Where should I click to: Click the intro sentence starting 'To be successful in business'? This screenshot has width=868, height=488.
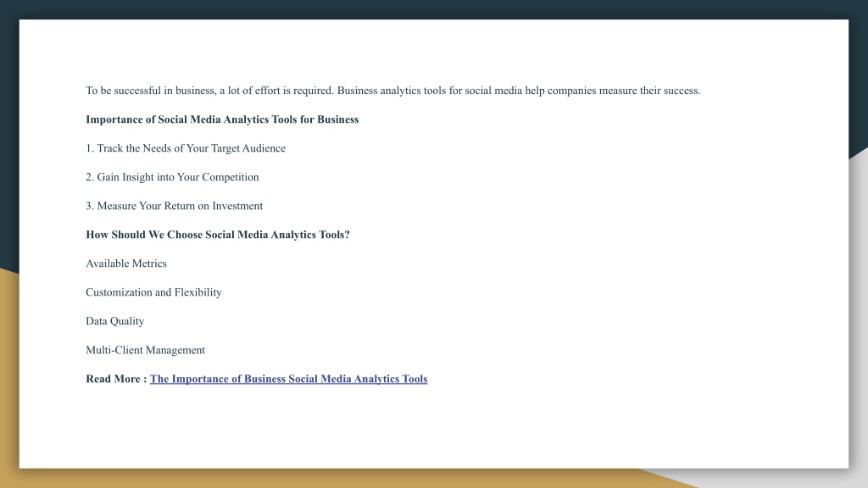(x=393, y=91)
